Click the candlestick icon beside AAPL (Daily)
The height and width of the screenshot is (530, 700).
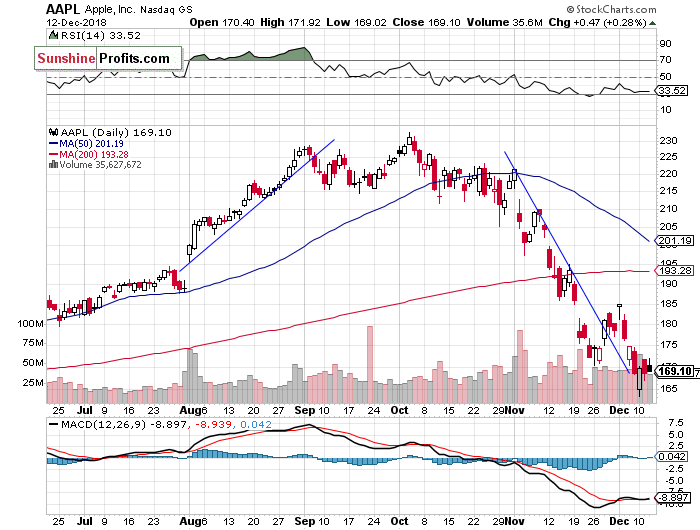click(x=54, y=133)
